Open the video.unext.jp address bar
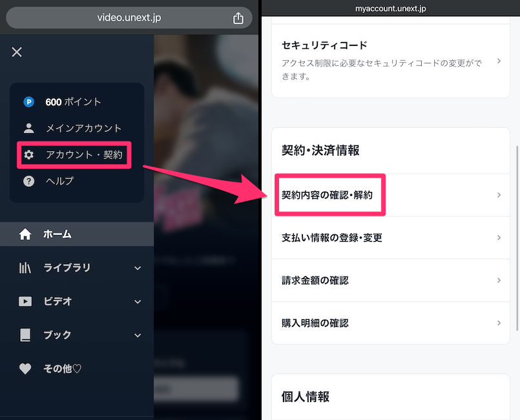The image size is (520, 420). click(129, 17)
